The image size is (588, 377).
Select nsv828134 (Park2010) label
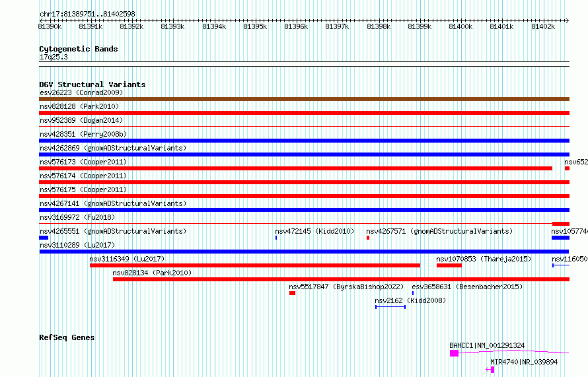tap(152, 273)
